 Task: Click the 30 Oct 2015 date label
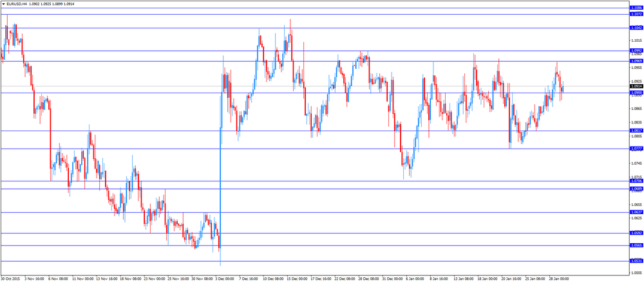pyautogui.click(x=10, y=278)
